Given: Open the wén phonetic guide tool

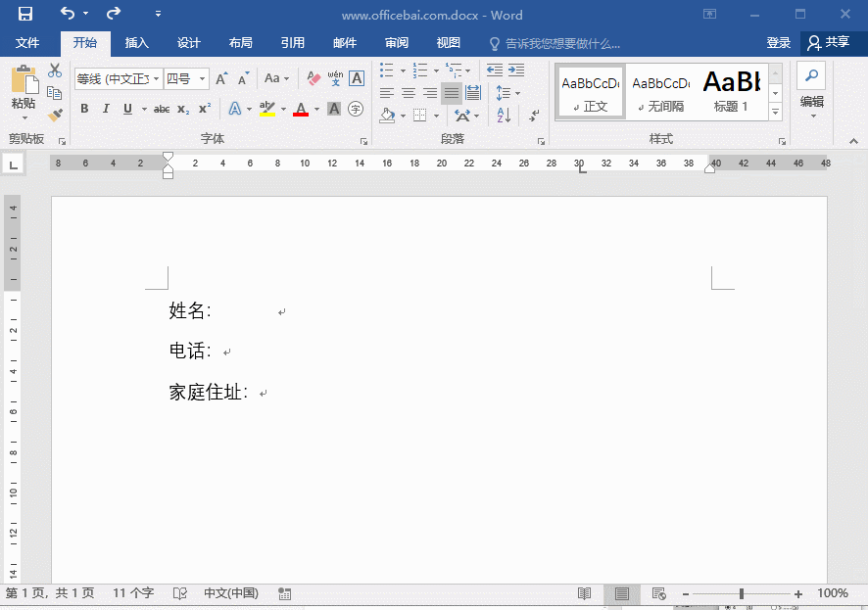Looking at the screenshot, I should pyautogui.click(x=335, y=78).
